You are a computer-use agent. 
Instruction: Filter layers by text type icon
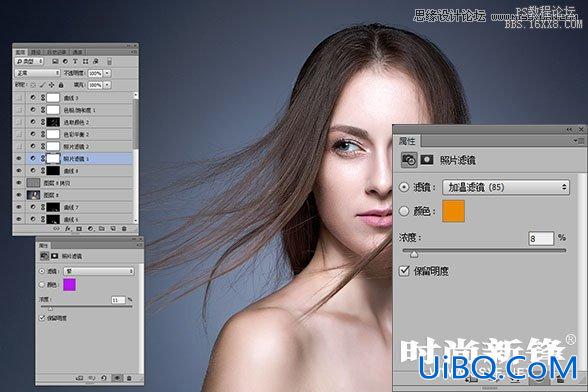point(75,62)
